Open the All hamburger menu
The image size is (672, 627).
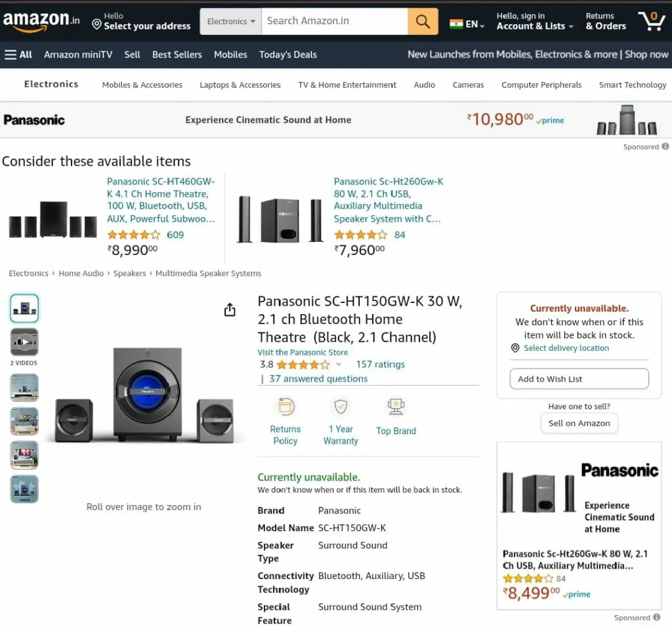point(18,54)
